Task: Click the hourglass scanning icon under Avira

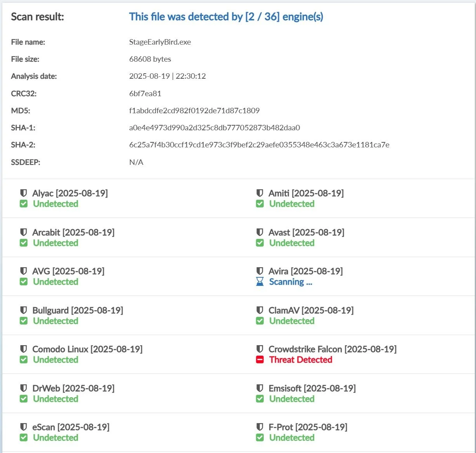Action: [260, 282]
